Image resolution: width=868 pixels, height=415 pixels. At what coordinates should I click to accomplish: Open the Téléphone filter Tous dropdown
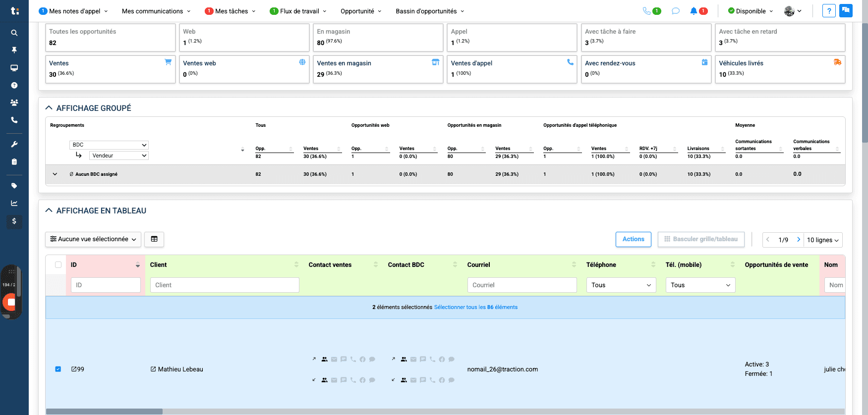click(621, 285)
